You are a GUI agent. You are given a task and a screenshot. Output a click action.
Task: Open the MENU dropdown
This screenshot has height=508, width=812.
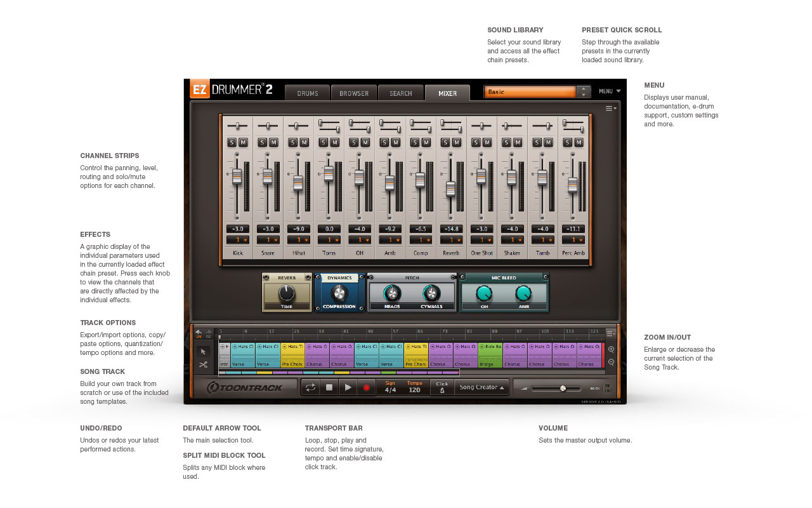610,91
